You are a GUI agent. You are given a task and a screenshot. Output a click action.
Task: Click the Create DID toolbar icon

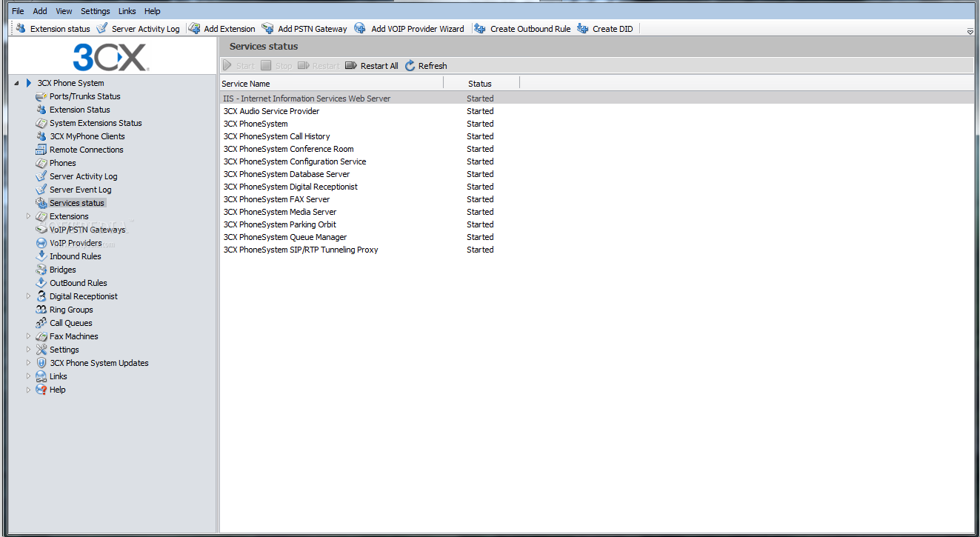pyautogui.click(x=582, y=29)
